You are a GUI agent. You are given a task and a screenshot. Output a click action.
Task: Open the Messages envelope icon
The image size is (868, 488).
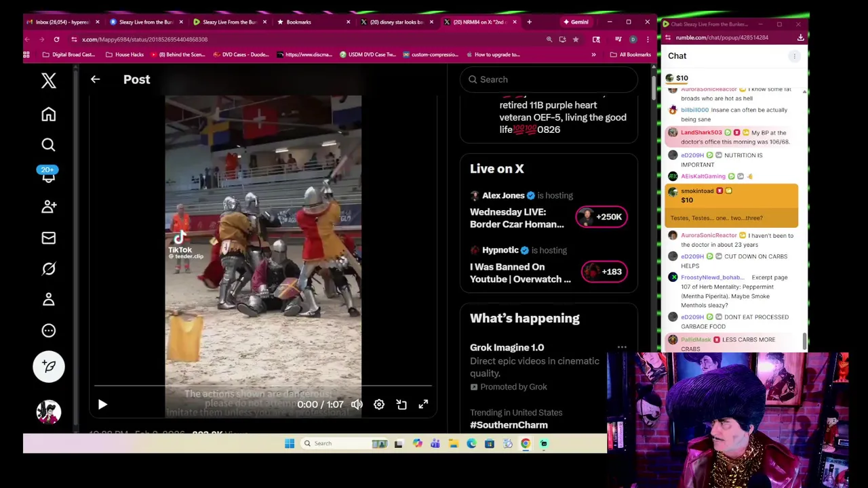pos(48,238)
